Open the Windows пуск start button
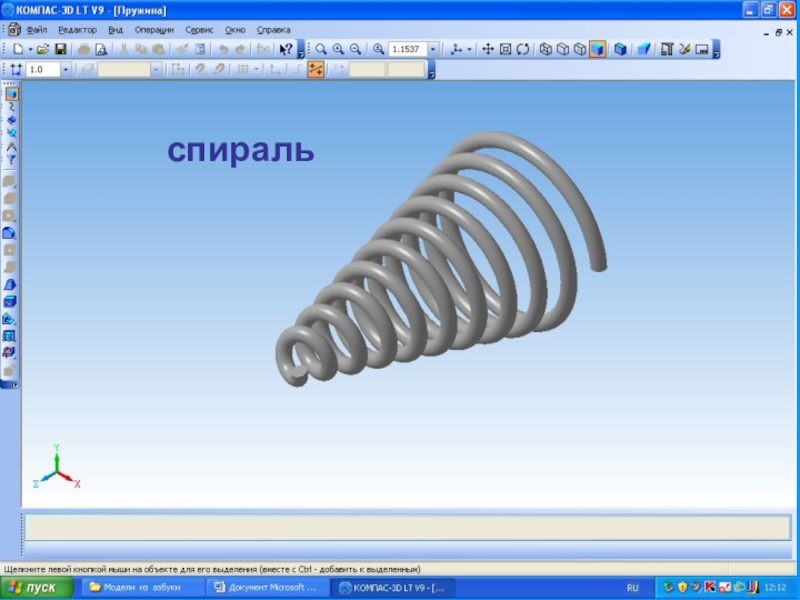The height and width of the screenshot is (600, 800). 37,588
